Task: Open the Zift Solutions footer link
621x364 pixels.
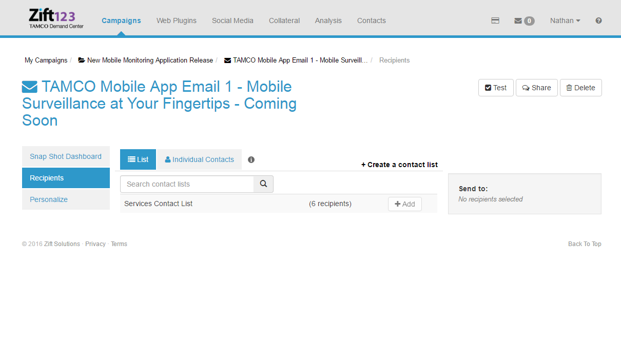Action: pyautogui.click(x=62, y=244)
